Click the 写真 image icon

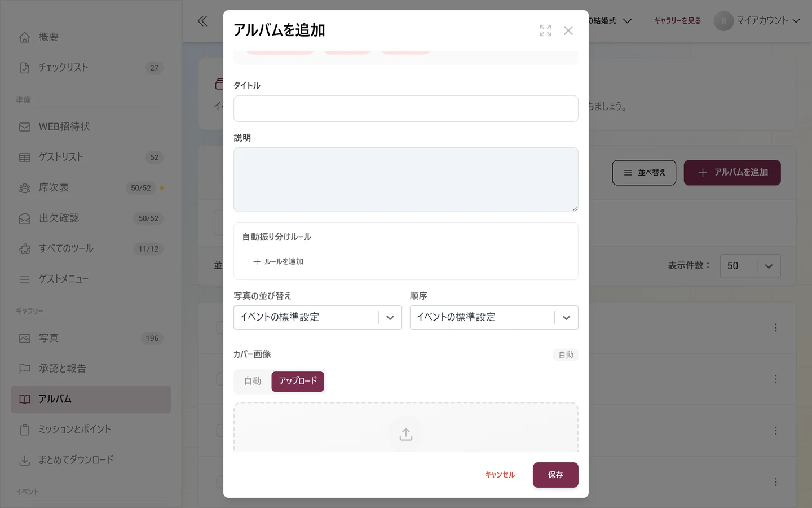(25, 339)
